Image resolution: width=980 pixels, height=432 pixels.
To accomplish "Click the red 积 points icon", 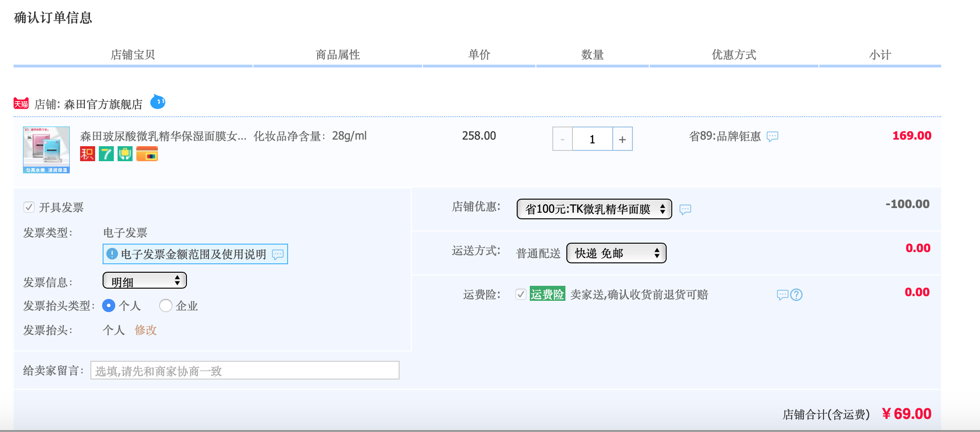I will (88, 154).
